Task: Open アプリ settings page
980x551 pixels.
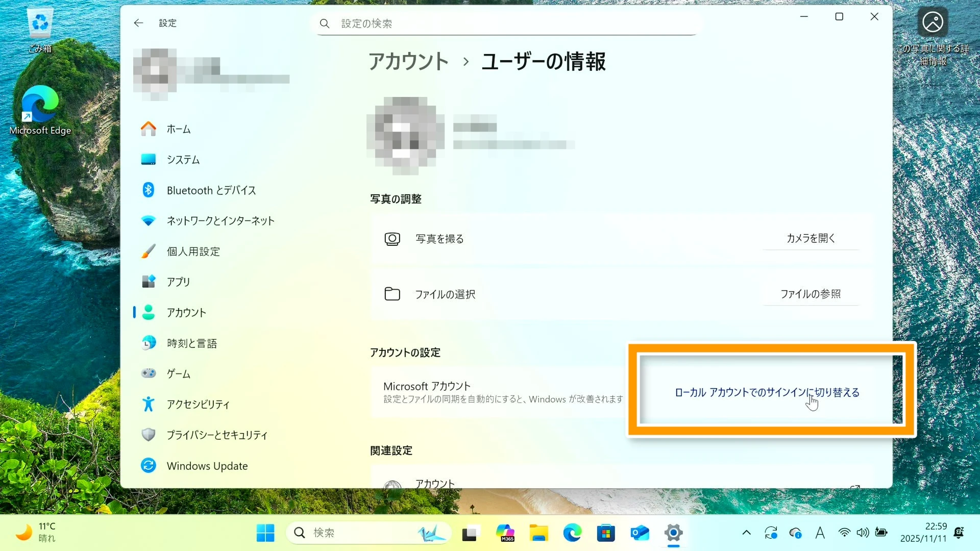Action: tap(178, 282)
